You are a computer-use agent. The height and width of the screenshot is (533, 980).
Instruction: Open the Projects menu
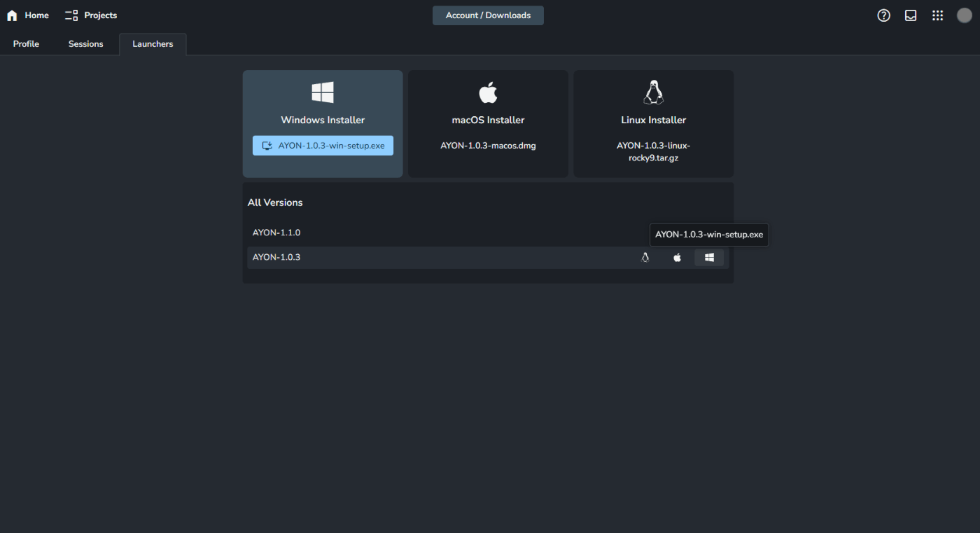[x=91, y=15]
